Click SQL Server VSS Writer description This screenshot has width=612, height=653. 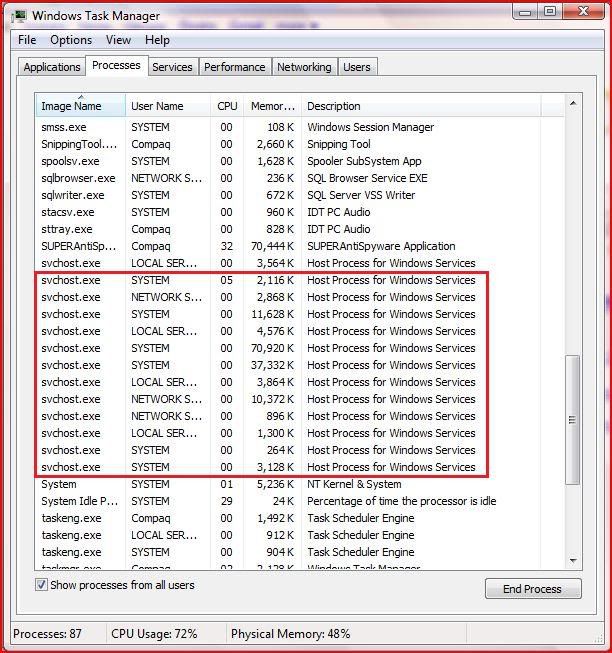click(361, 195)
